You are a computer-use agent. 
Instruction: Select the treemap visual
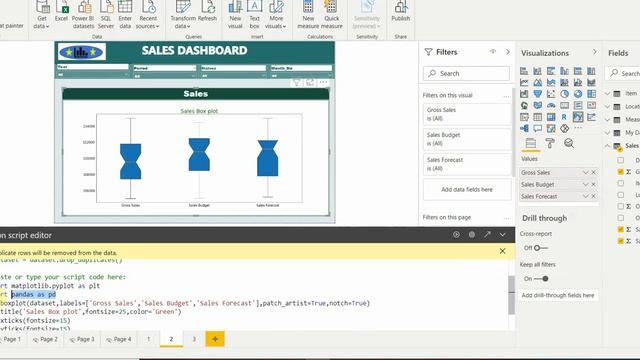[x=591, y=94]
